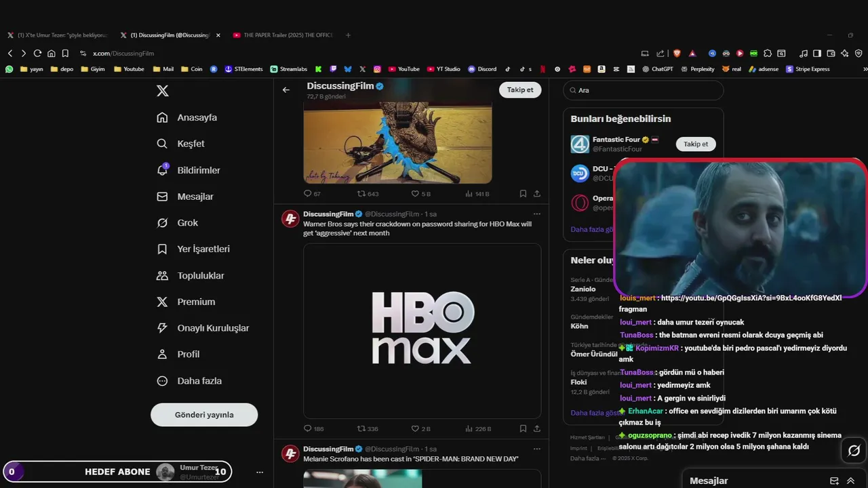Viewport: 868px width, 488px height.
Task: Open Köhn trending topic
Action: click(x=580, y=326)
